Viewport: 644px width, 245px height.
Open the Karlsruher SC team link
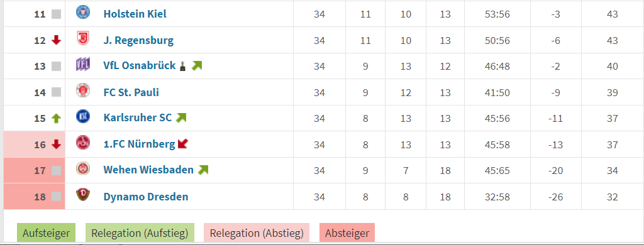[x=138, y=118]
